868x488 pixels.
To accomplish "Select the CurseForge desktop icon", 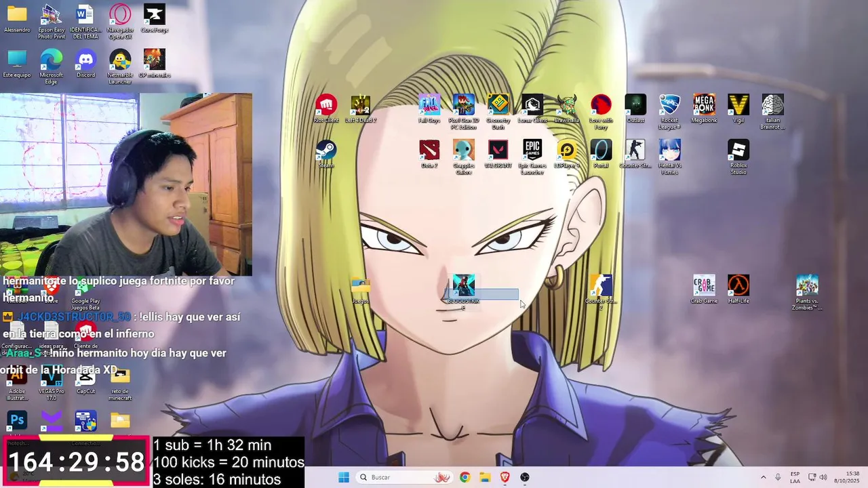I will [155, 19].
